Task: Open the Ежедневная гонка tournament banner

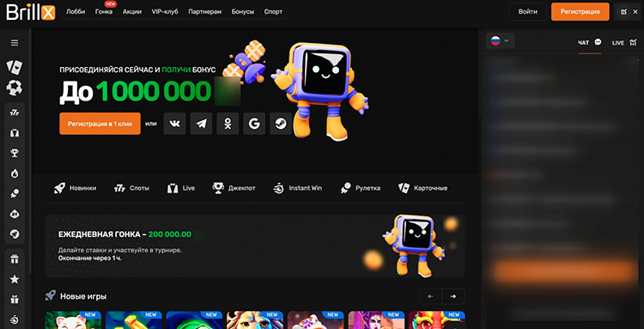Action: [x=255, y=246]
